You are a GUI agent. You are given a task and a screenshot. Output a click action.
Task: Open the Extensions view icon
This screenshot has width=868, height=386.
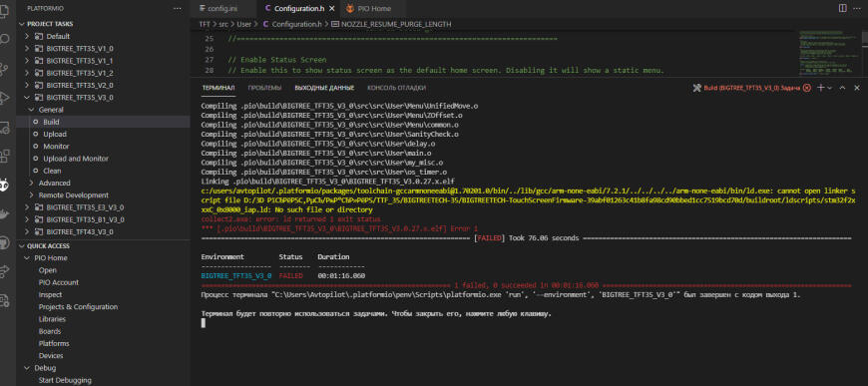coord(4,156)
